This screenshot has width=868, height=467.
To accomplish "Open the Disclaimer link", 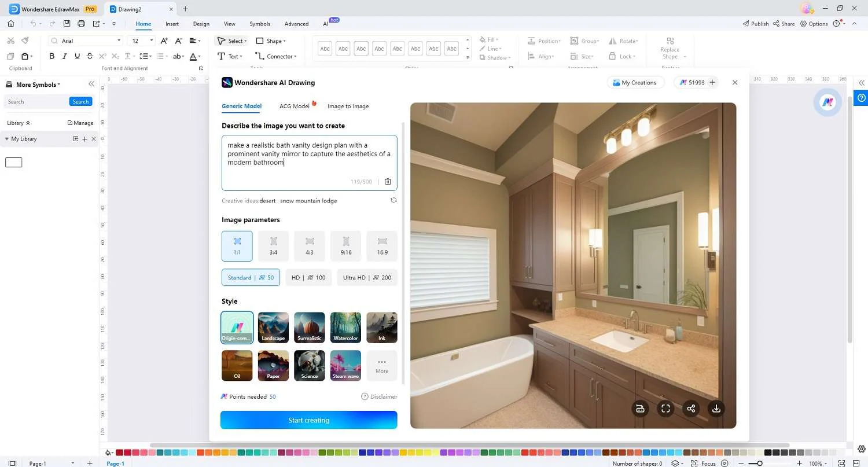I will [x=380, y=396].
